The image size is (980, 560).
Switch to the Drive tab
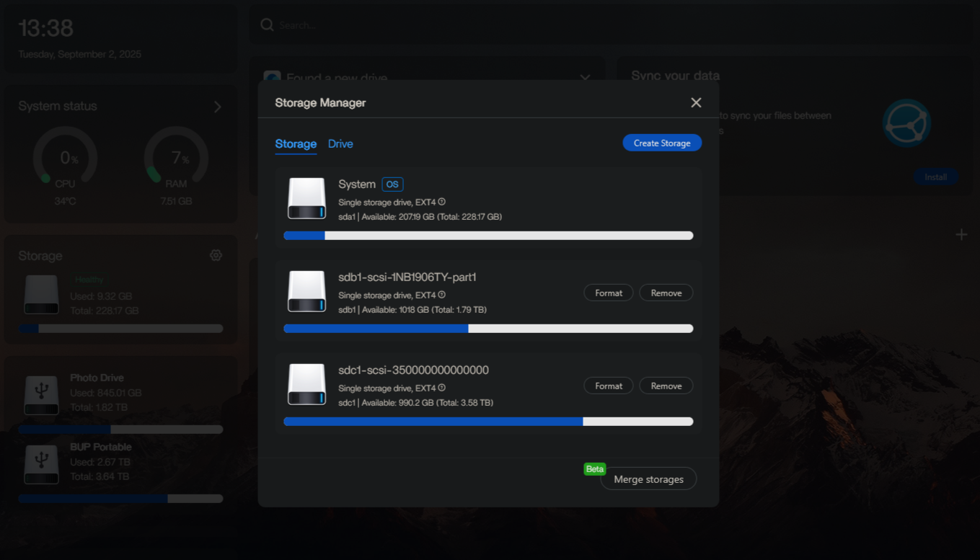click(x=340, y=144)
